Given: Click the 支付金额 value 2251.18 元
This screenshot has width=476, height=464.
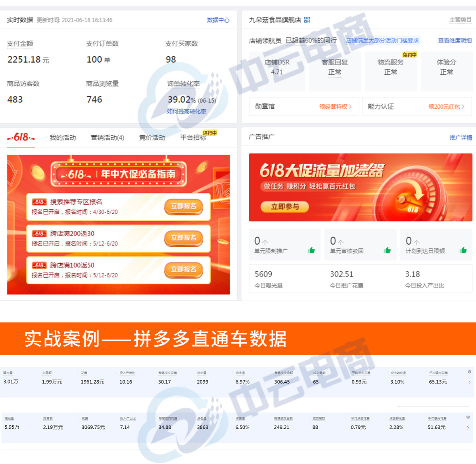Looking at the screenshot, I should coord(28,60).
